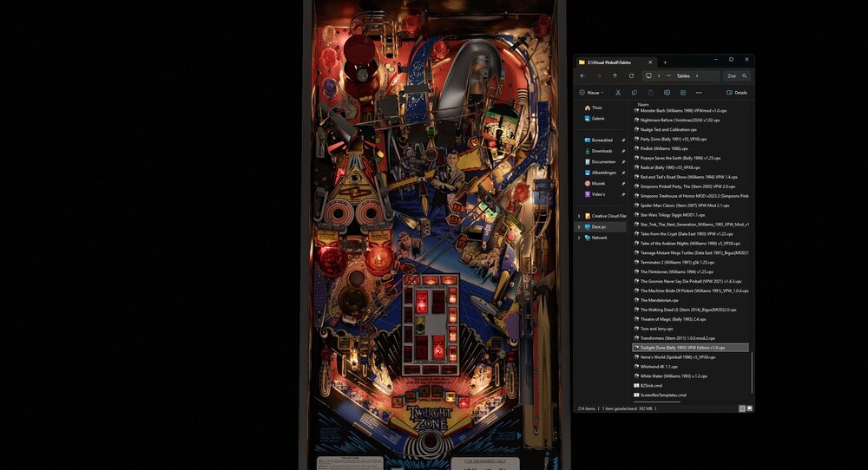Open Afbeeldingen in quick access
The height and width of the screenshot is (470, 868).
[x=603, y=173]
